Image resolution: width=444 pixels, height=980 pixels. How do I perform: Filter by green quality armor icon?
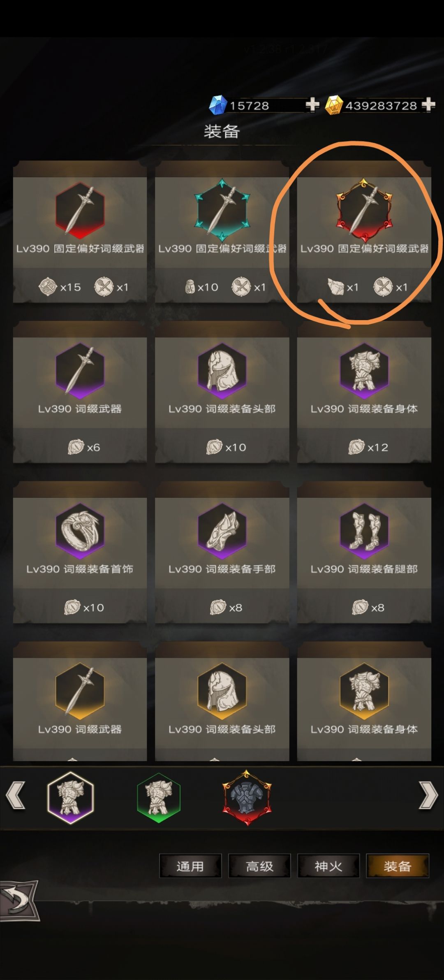click(159, 798)
